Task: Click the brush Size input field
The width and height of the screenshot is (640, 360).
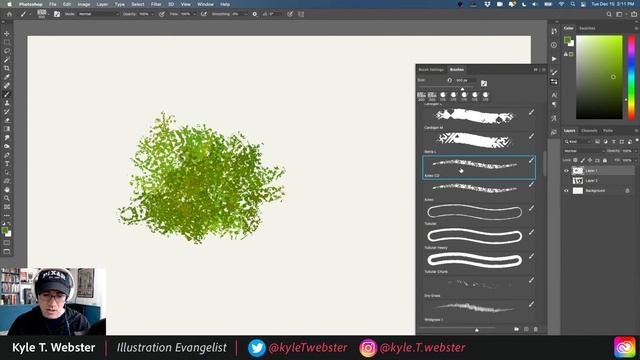Action: coord(465,80)
